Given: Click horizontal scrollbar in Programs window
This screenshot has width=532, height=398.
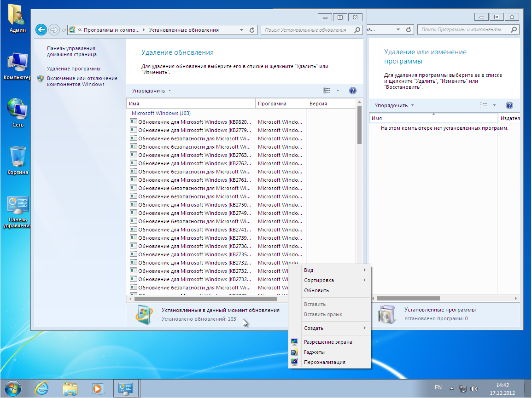Looking at the screenshot, I should click(409, 298).
